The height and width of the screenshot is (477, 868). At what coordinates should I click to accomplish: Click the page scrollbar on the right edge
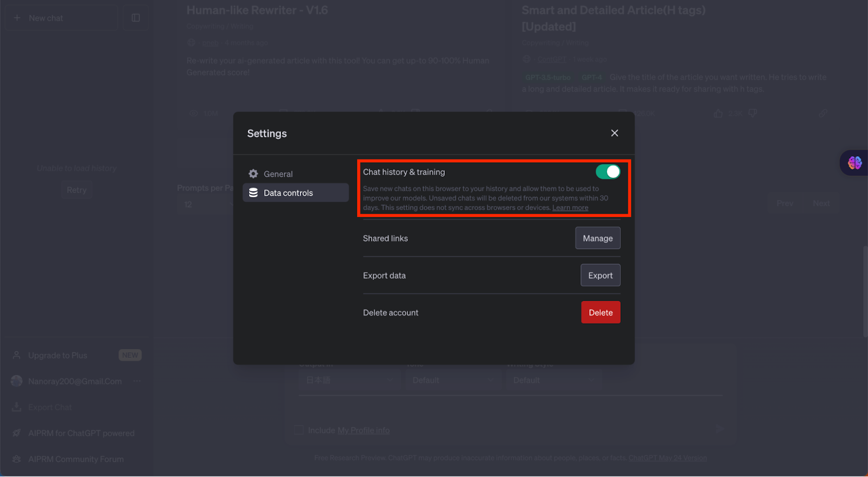click(865, 292)
